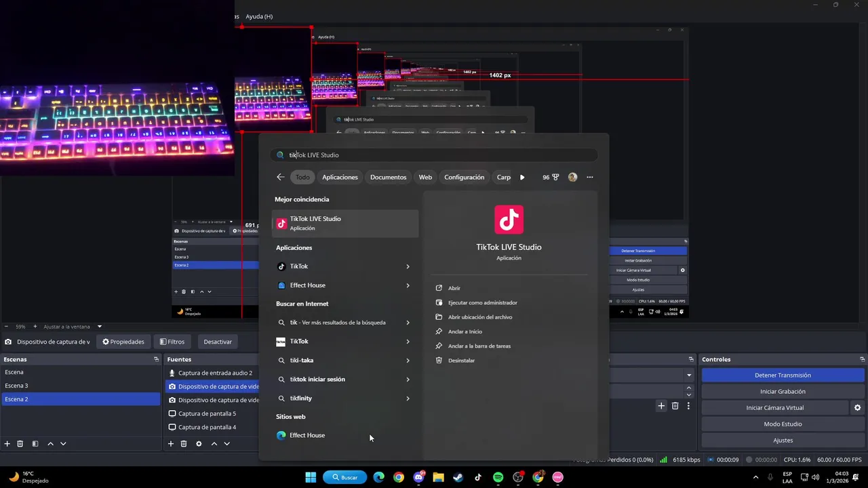This screenshot has height=488, width=868.
Task: Click Iniciar Grabación button
Action: (783, 392)
